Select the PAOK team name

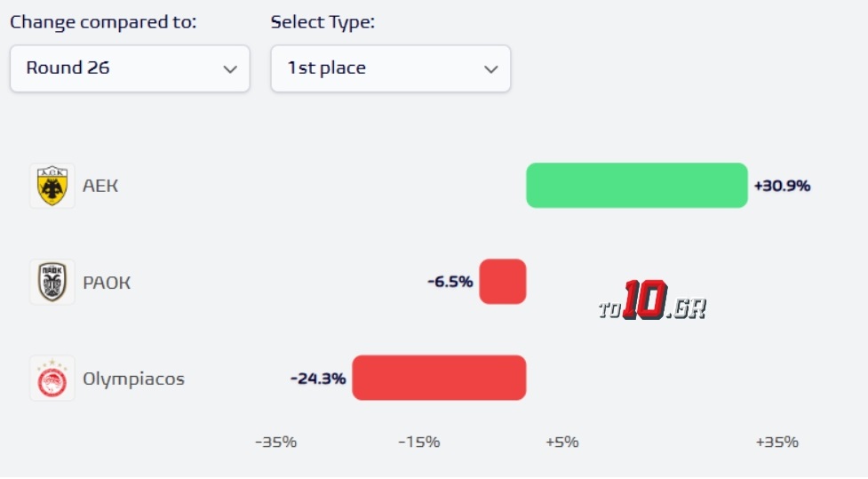pos(107,283)
